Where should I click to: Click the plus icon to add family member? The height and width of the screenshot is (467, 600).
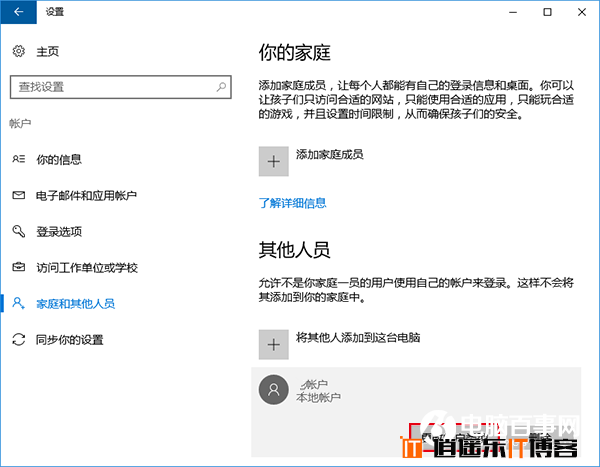pyautogui.click(x=273, y=161)
